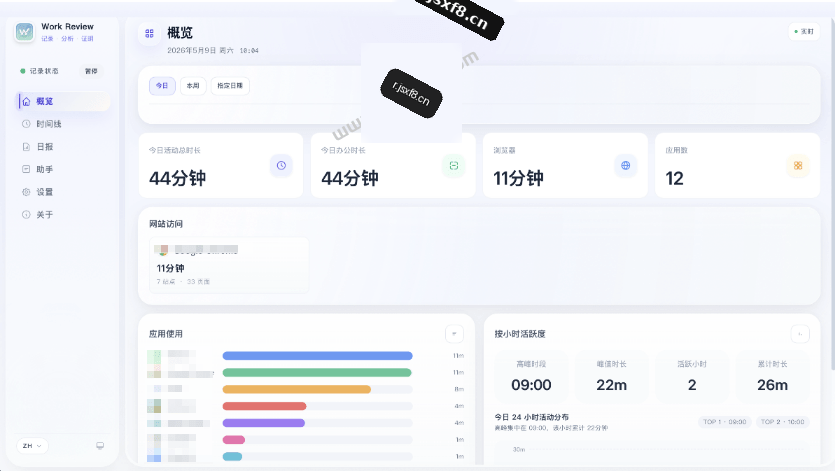
Task: Pause recording with the 暂停 button
Action: click(x=91, y=71)
